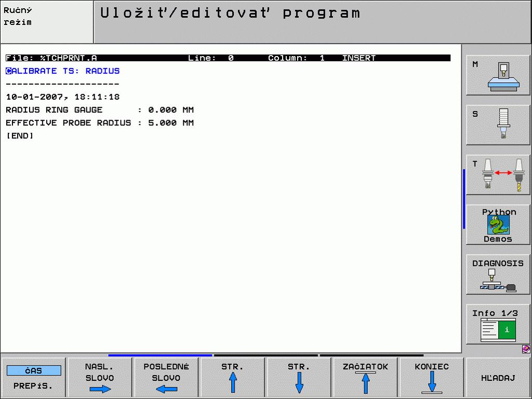This screenshot has width=532, height=399.
Task: Select the third black softkey-row indicator bar
Action: coord(372,355)
